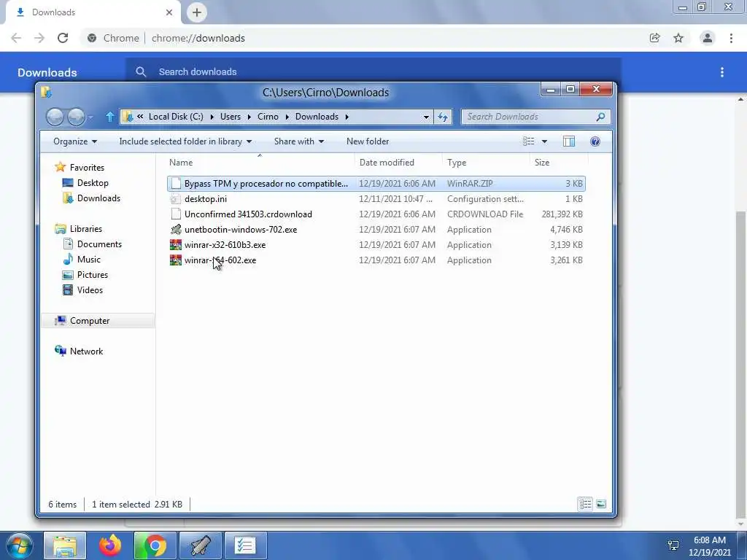Click the Windows Start orb
Viewport: 747px width, 560px height.
click(20, 546)
